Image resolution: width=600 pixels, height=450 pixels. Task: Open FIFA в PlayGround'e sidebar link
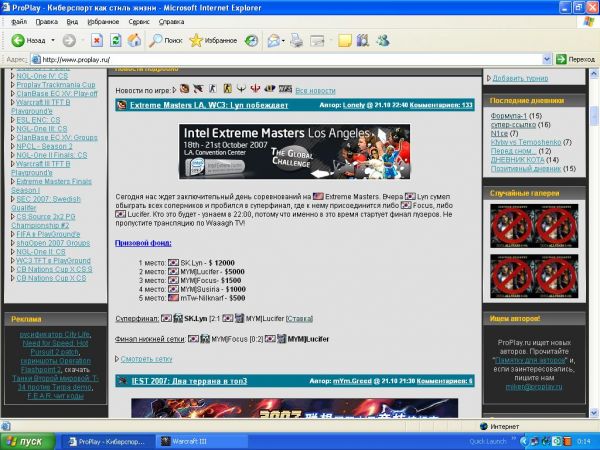(x=48, y=234)
